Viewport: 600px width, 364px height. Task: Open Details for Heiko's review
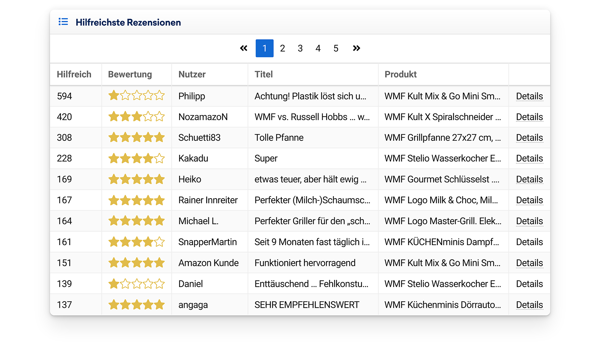(x=529, y=179)
